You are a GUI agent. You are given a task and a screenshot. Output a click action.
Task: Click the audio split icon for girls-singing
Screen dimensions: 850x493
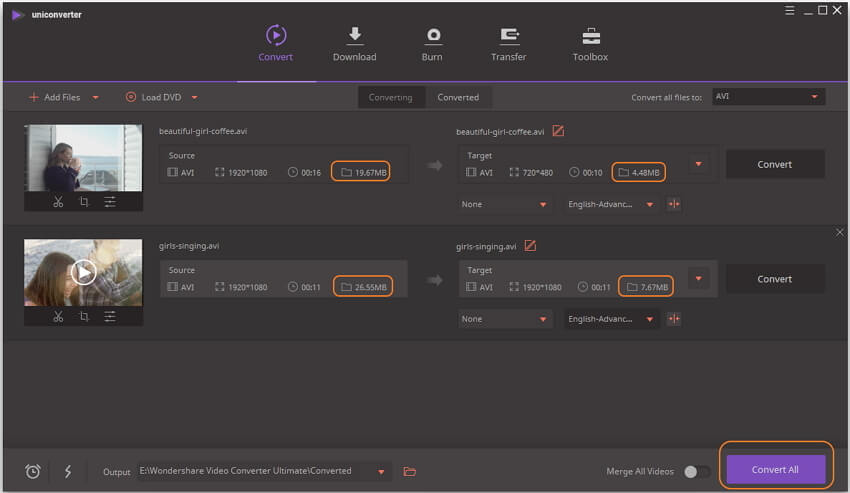click(674, 319)
